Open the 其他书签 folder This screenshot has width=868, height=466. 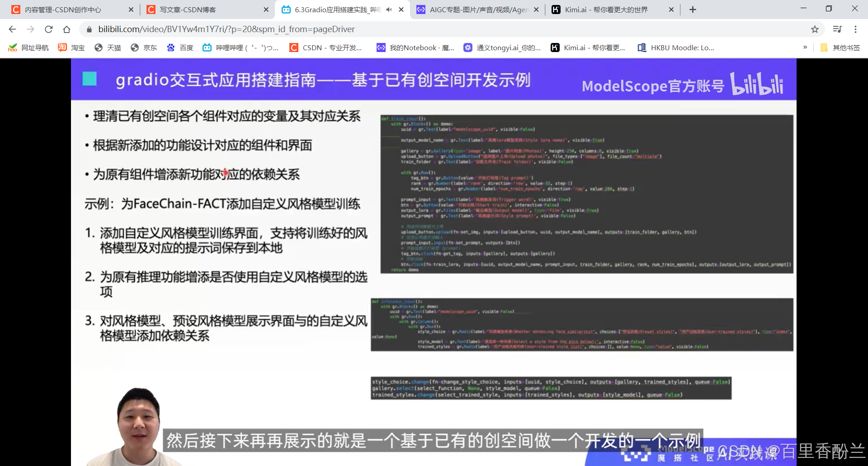[840, 48]
